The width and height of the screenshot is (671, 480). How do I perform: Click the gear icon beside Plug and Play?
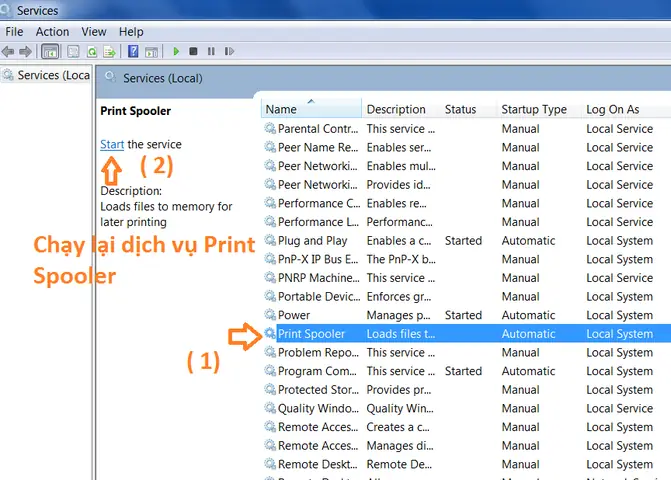270,240
